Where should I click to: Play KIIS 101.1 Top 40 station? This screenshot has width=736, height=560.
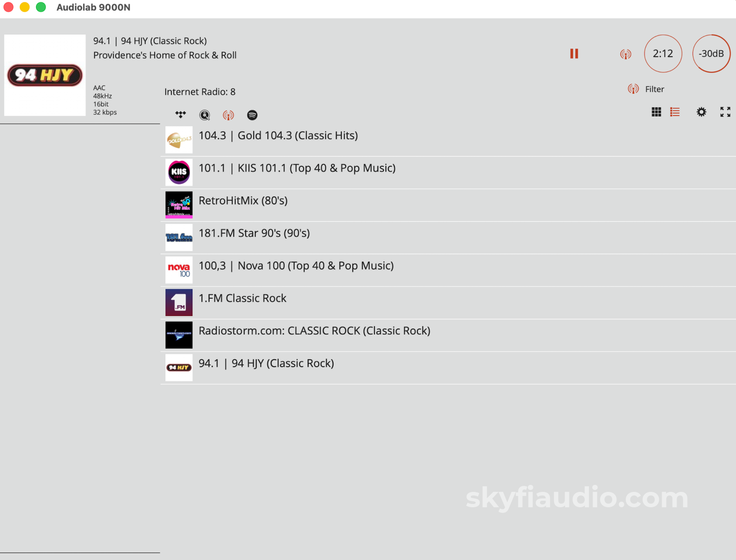coord(448,173)
